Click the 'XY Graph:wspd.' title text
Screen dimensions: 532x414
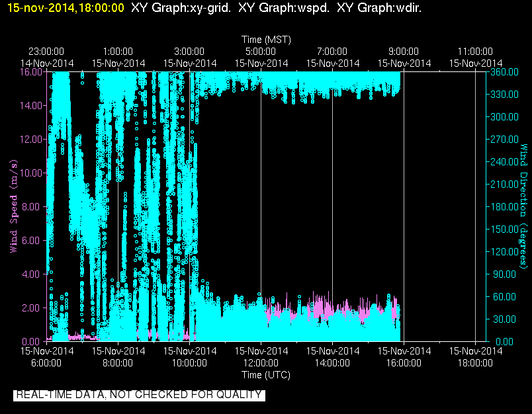[284, 8]
